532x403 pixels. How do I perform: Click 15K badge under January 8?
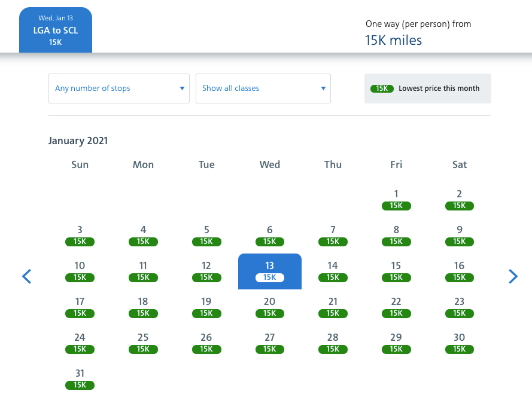tap(396, 242)
